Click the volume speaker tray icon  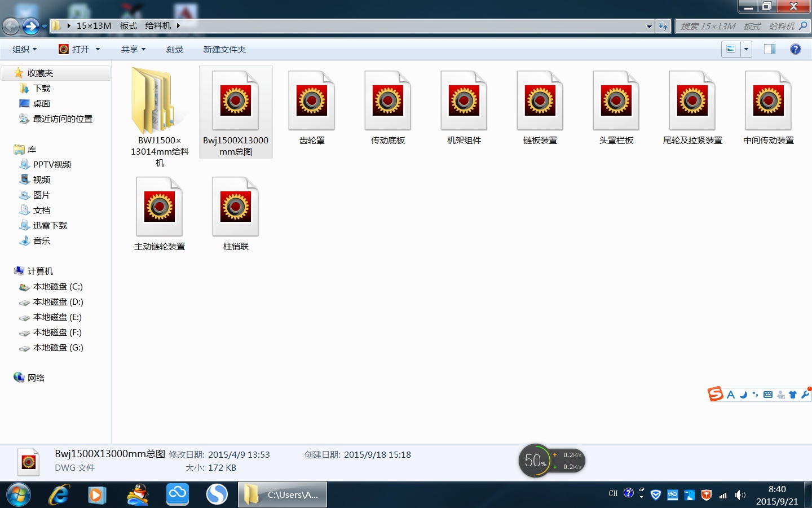coord(740,495)
